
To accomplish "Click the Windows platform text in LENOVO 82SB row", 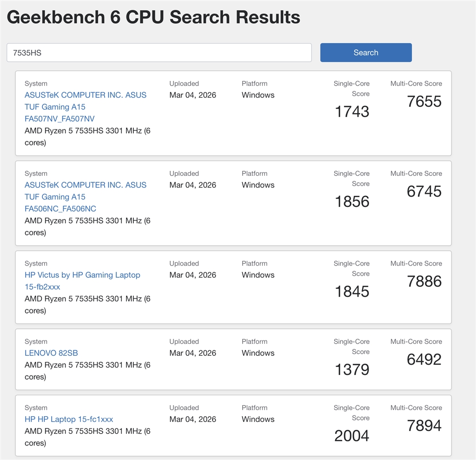I will pyautogui.click(x=258, y=353).
